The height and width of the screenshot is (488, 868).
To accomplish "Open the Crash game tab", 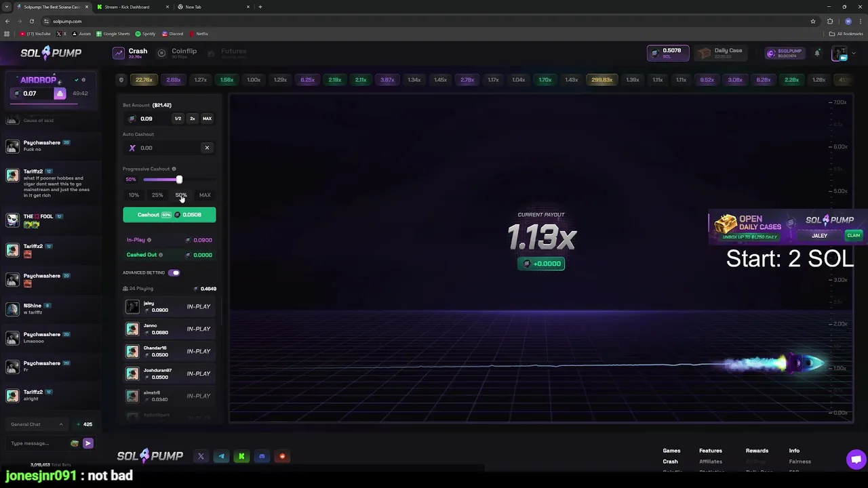I will pyautogui.click(x=130, y=53).
